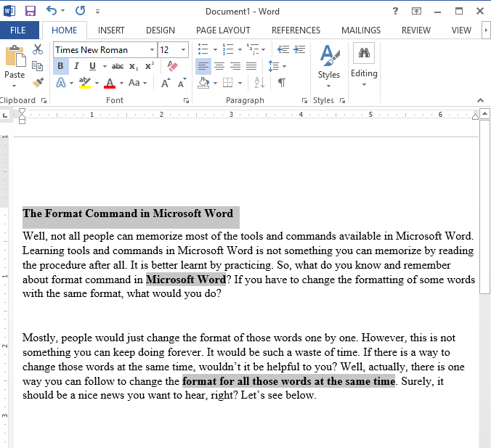The width and height of the screenshot is (491, 448).
Task: Click the ruler tab selector
Action: click(x=4, y=115)
